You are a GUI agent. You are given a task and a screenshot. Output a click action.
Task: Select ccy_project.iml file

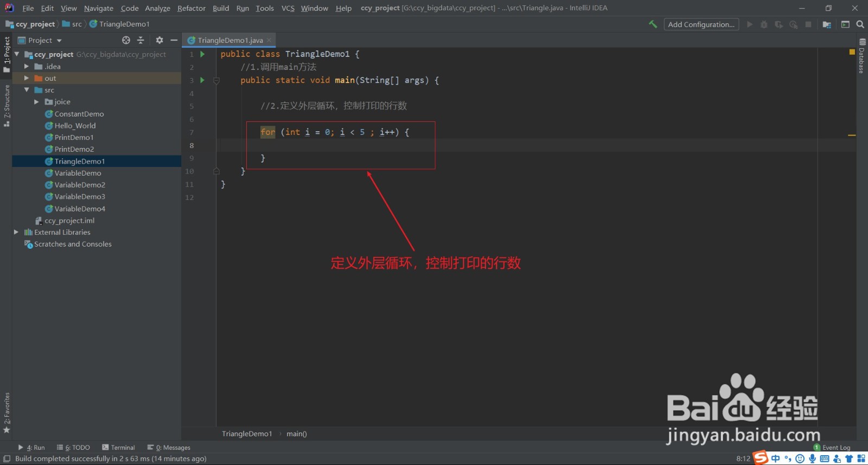point(69,221)
